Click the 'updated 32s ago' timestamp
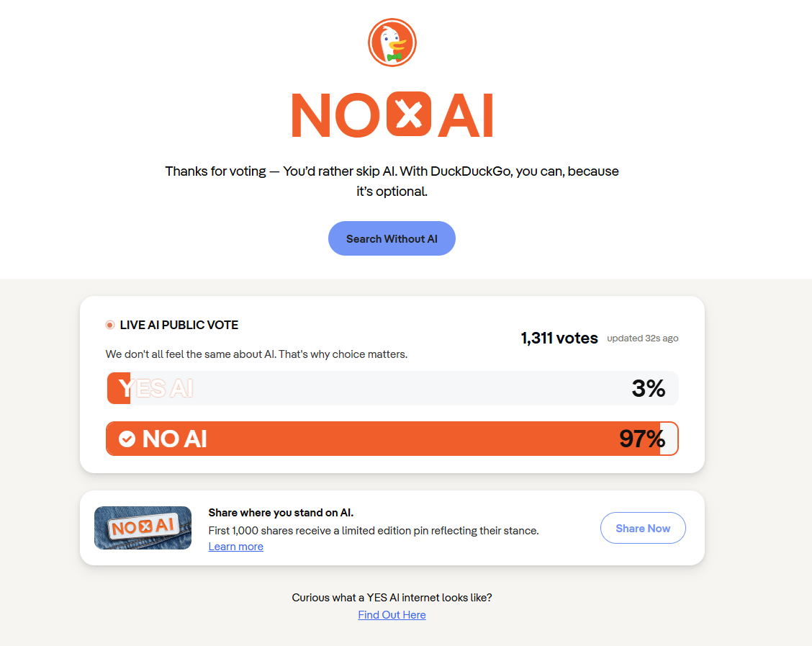812x646 pixels. pyautogui.click(x=642, y=338)
